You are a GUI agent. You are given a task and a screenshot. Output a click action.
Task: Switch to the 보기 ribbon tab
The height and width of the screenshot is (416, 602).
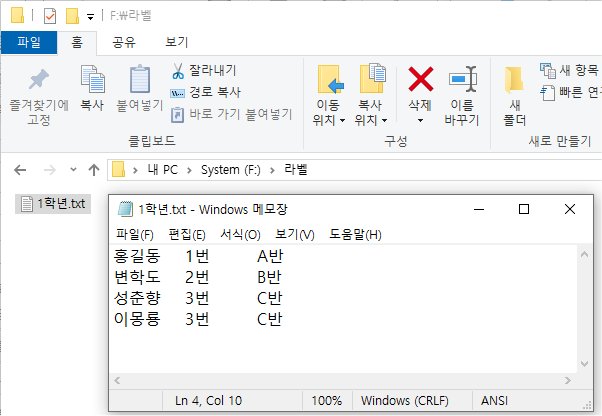coord(177,42)
